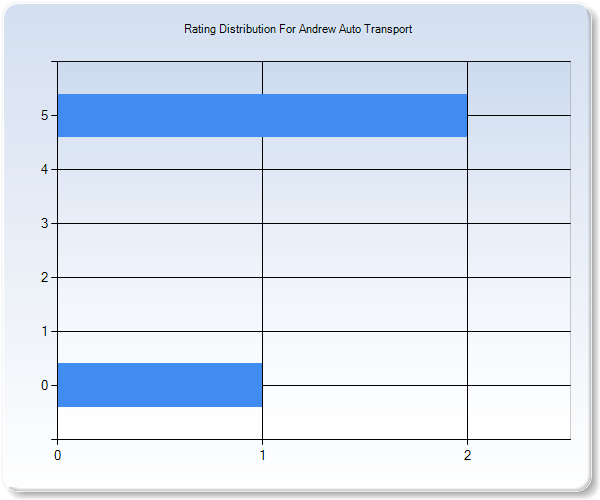This screenshot has width=600, height=500.
Task: Click the chart title 'Rating Distribution For Andrew Auto Transport'
Action: [298, 29]
